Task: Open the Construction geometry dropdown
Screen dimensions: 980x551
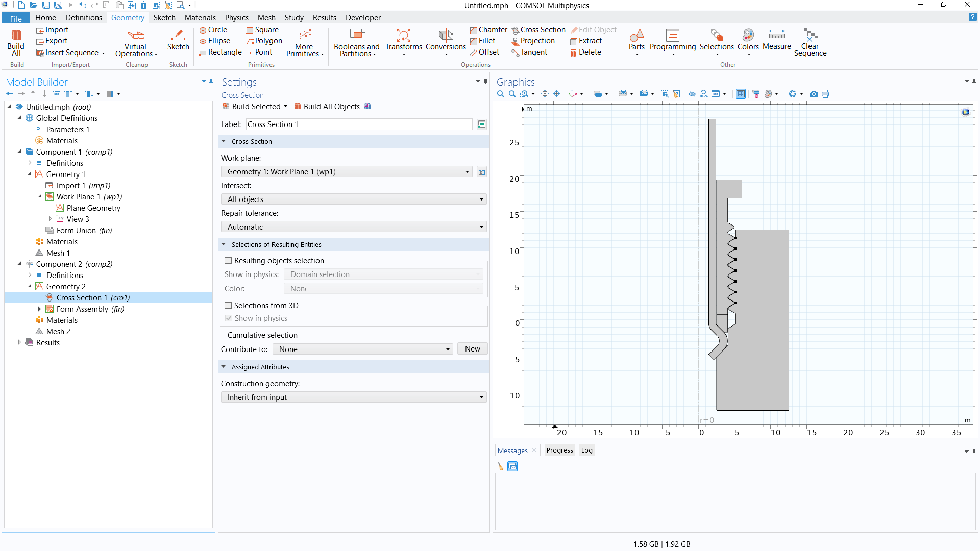Action: (x=354, y=397)
